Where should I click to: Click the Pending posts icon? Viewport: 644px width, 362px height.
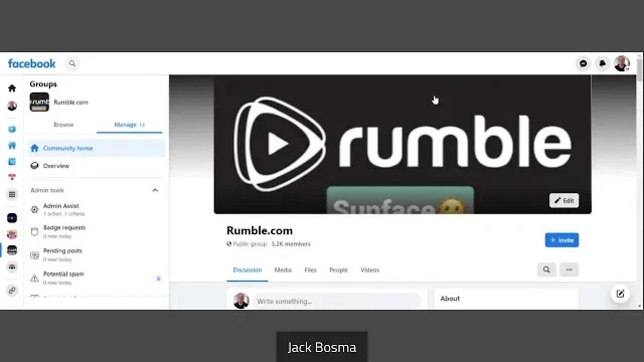point(34,255)
